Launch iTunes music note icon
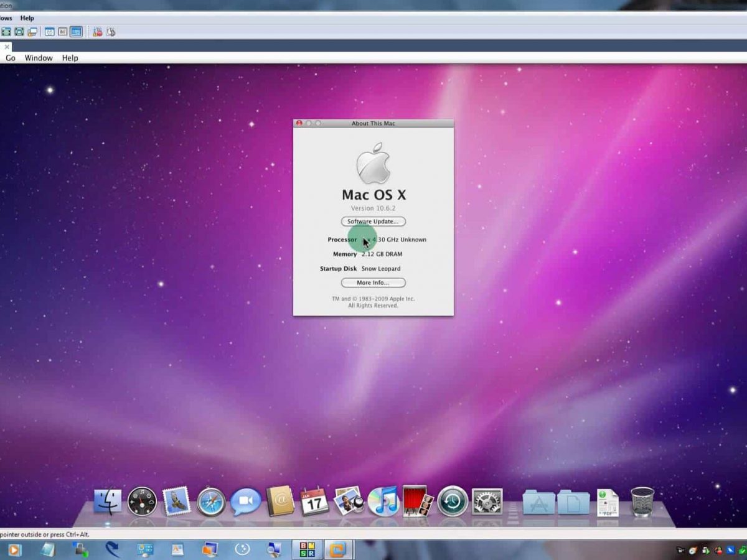This screenshot has width=747, height=560. click(383, 501)
